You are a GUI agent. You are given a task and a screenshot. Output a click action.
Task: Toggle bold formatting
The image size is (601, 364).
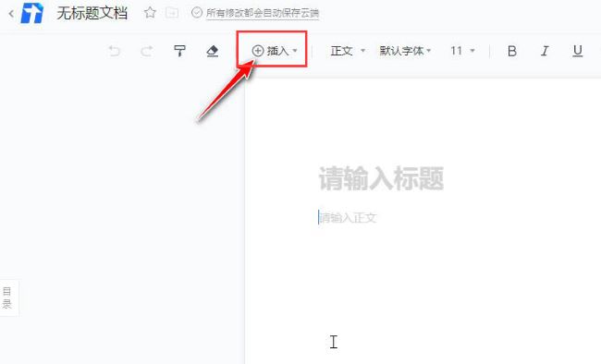[511, 51]
